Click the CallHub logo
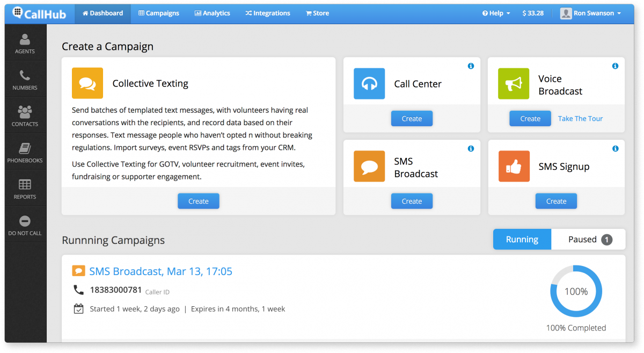The height and width of the screenshot is (353, 644). click(x=39, y=13)
